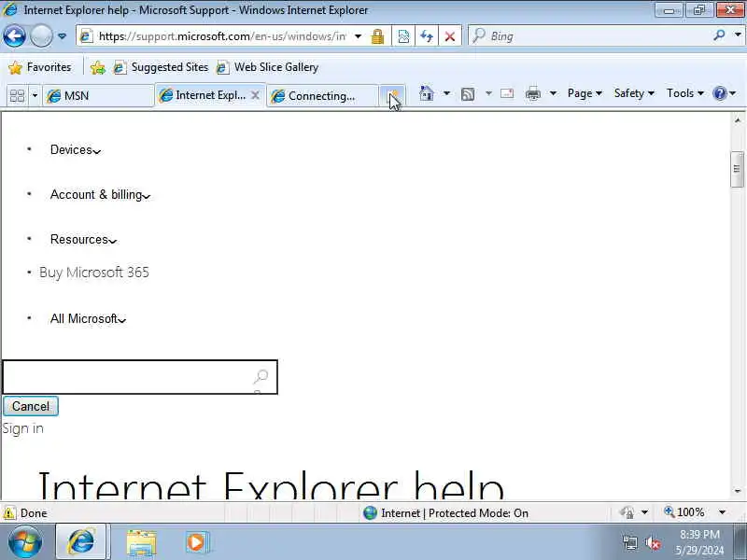The height and width of the screenshot is (560, 747).
Task: Open the dropdown beside the privacy lock icon
Action: (x=644, y=512)
